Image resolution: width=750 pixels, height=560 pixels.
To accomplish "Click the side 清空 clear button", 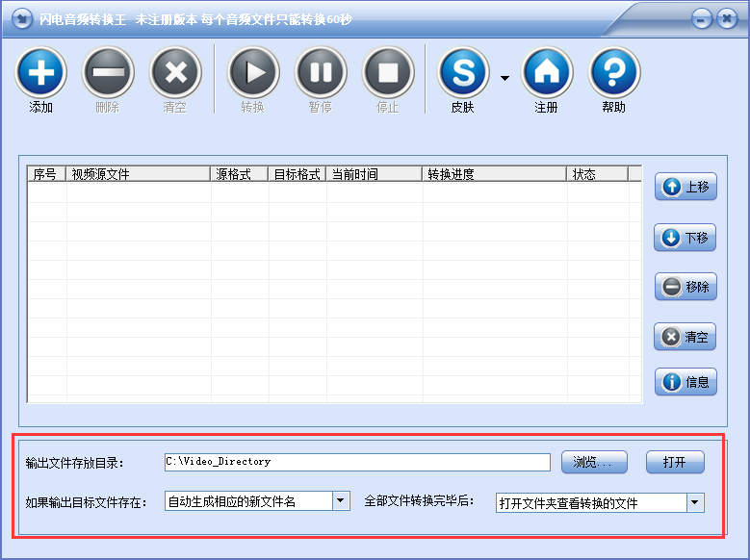I will [685, 337].
